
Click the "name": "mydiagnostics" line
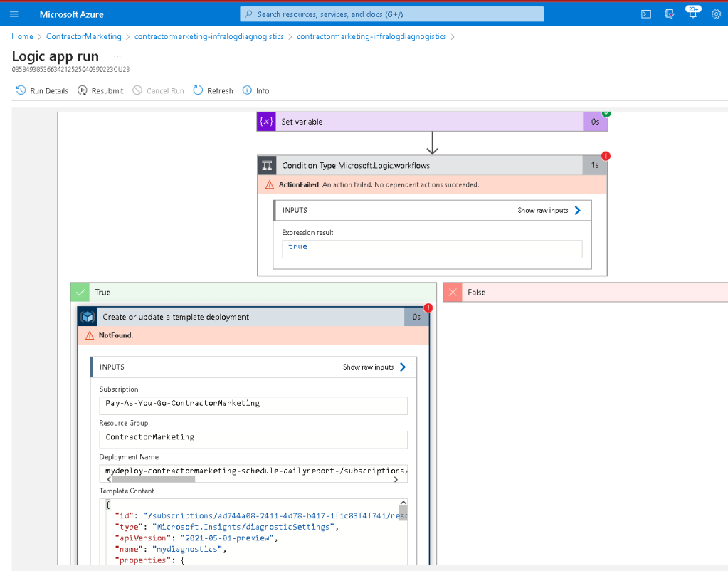click(x=171, y=549)
